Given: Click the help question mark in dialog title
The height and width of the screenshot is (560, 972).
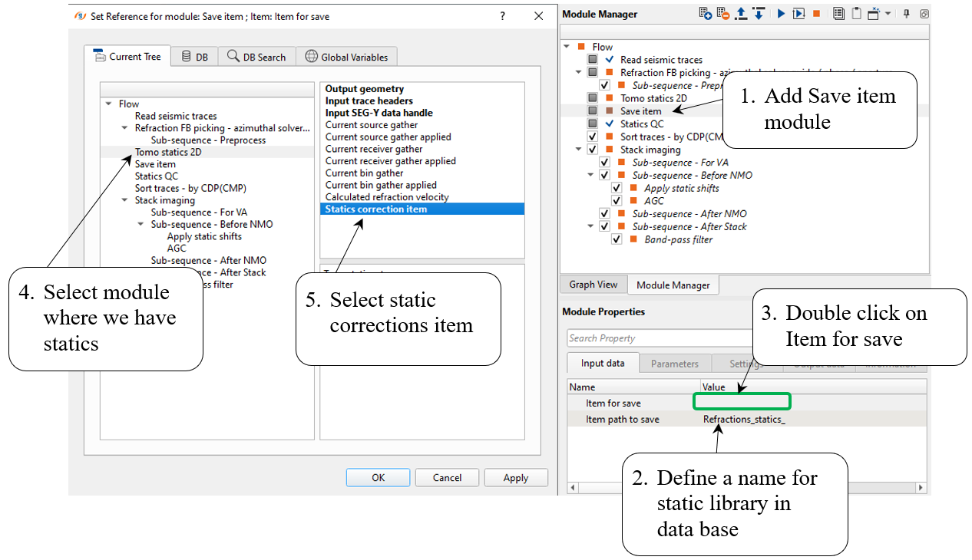Looking at the screenshot, I should (x=502, y=16).
